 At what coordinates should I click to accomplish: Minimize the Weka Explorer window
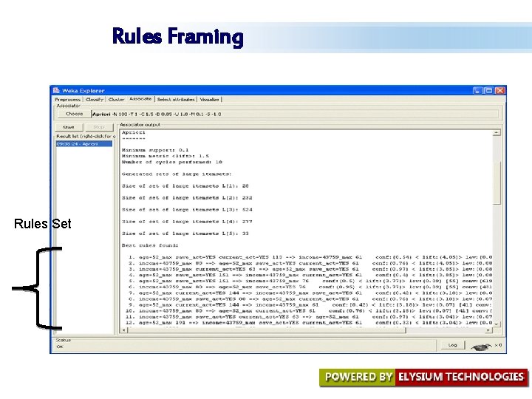pyautogui.click(x=478, y=91)
